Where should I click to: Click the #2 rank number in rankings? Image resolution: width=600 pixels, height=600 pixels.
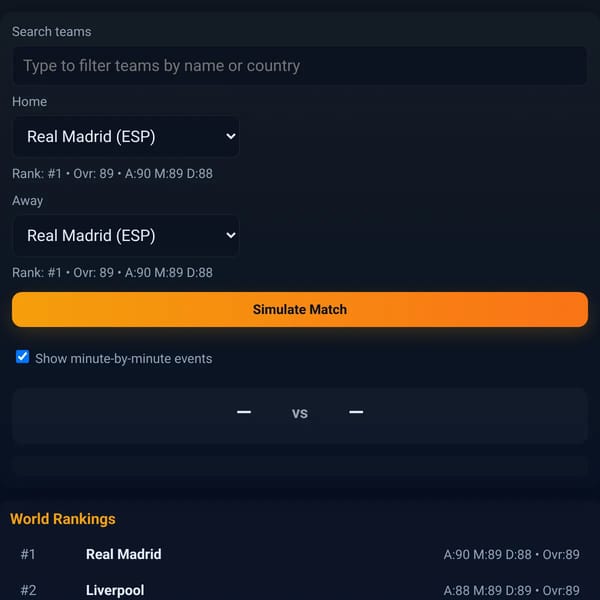[x=28, y=590]
